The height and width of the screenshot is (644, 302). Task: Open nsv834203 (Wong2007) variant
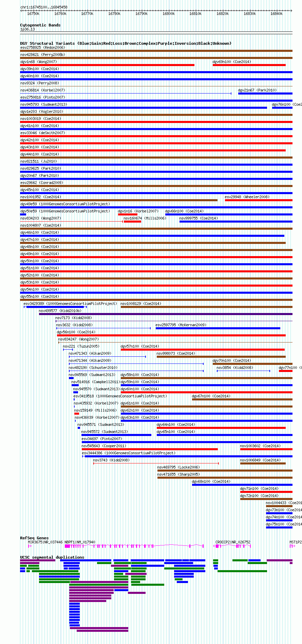tap(41, 218)
